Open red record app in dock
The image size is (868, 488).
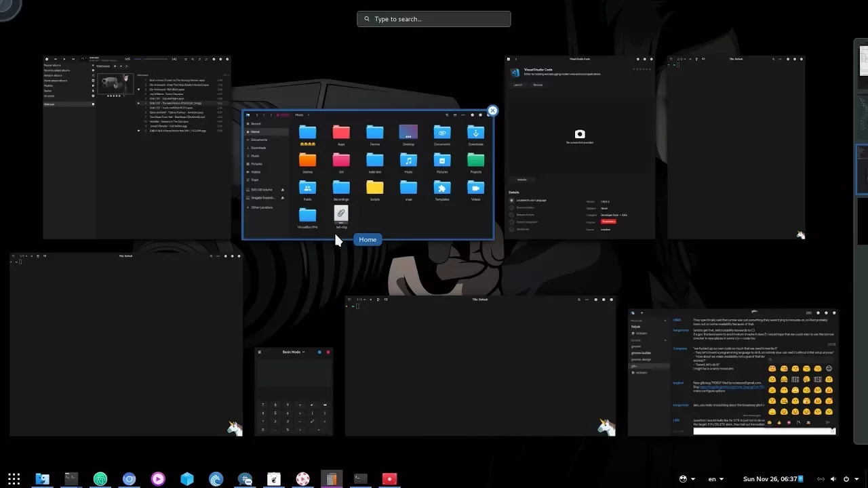point(389,479)
